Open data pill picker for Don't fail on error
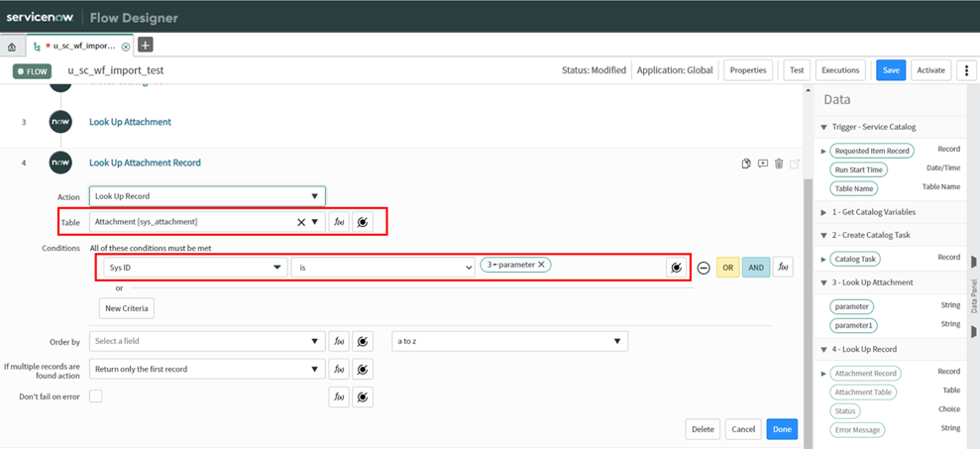Viewport: 980px width, 449px height. click(363, 396)
